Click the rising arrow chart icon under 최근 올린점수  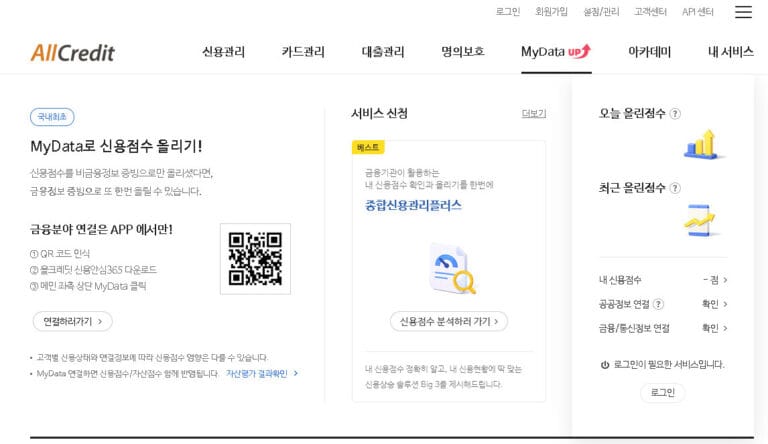click(x=700, y=221)
